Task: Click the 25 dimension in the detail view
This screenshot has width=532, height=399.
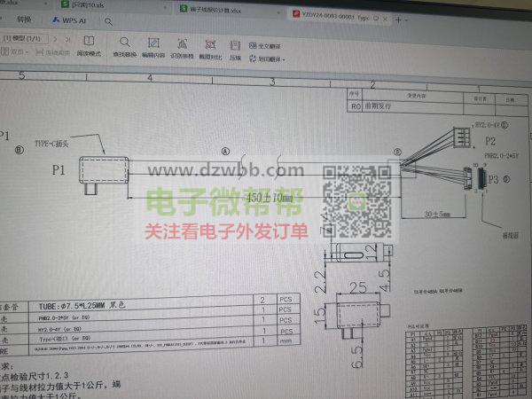Action: click(358, 287)
